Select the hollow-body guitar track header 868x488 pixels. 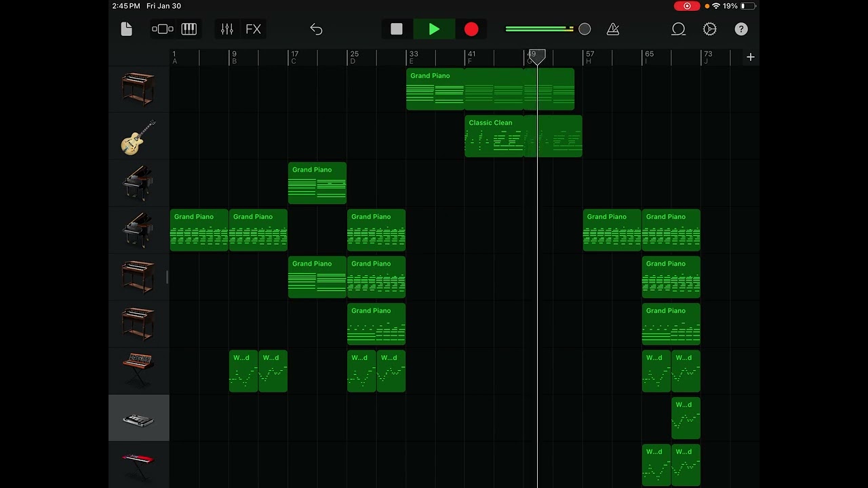click(x=138, y=136)
